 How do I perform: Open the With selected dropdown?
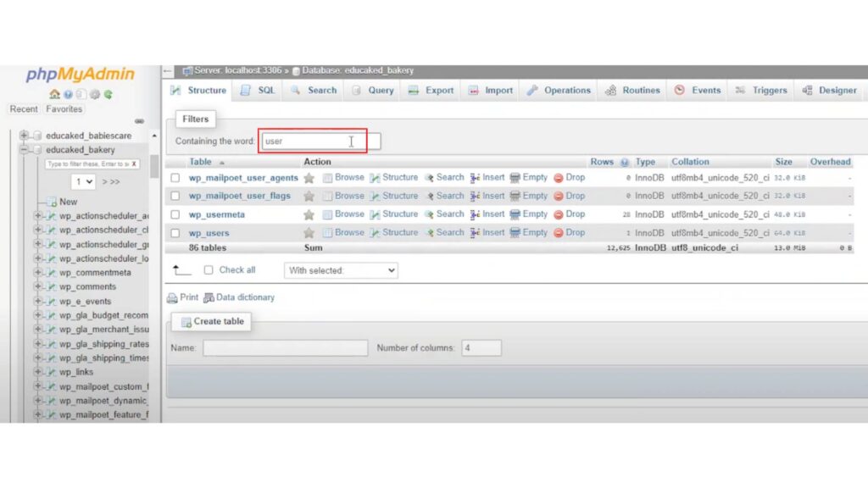point(341,270)
